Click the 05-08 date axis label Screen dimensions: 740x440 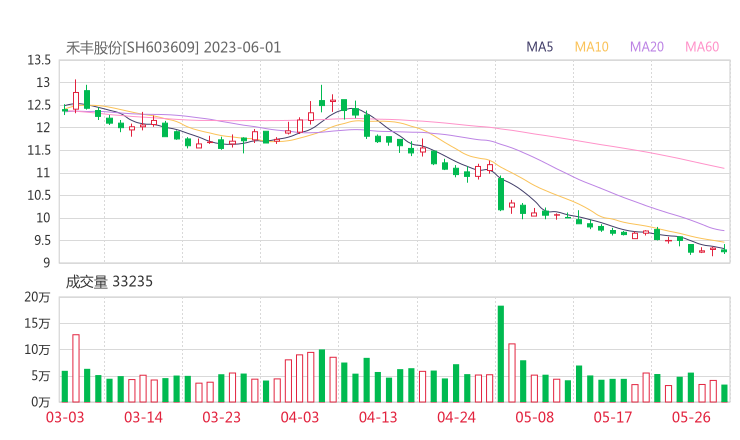535,417
